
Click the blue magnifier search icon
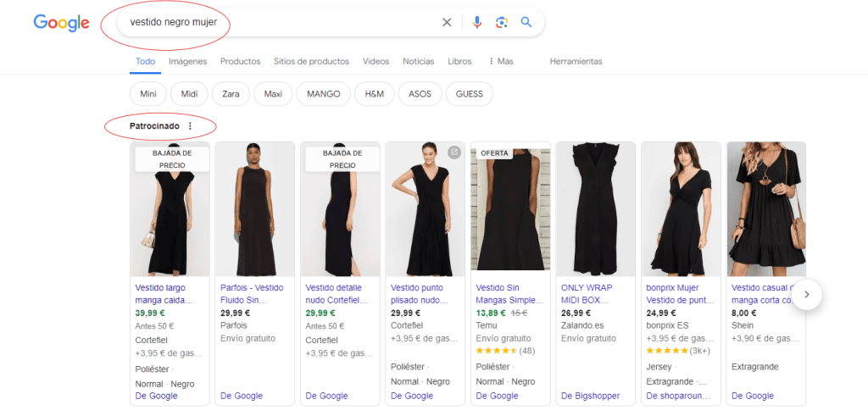click(x=526, y=22)
